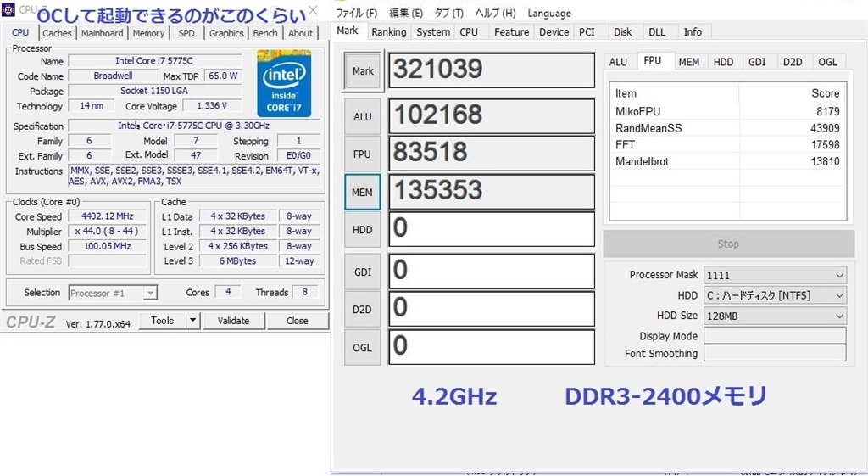Open the HDD Size dropdown
Image resolution: width=868 pixels, height=476 pixels.
point(775,316)
